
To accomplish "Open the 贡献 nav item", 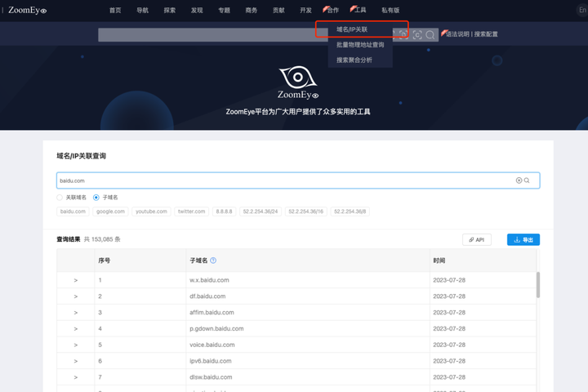I will (x=278, y=10).
